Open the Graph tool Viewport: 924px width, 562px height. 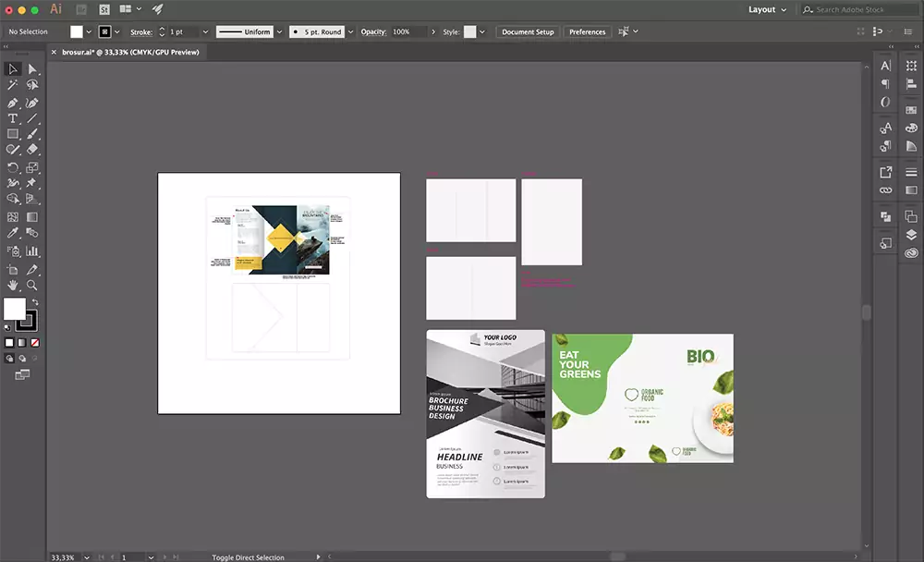pyautogui.click(x=30, y=250)
